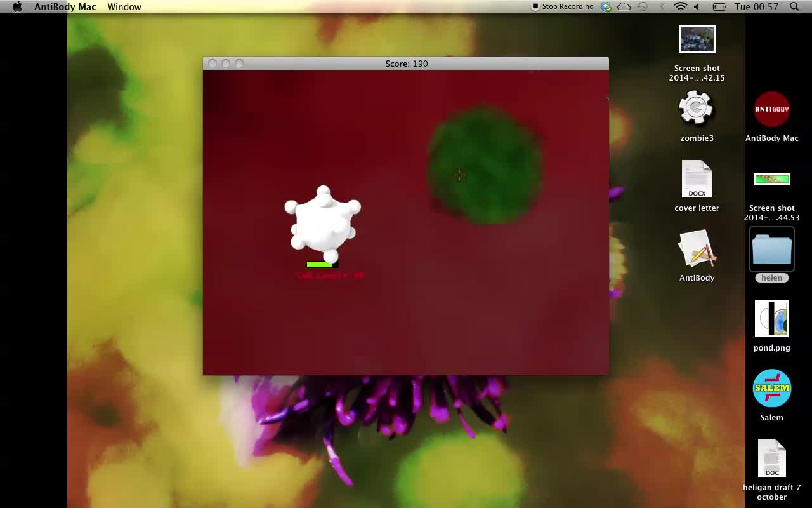Open the helen folder

pos(771,248)
